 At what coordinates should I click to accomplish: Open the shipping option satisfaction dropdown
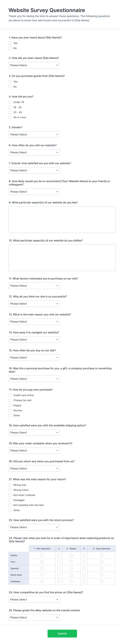pos(34,432)
